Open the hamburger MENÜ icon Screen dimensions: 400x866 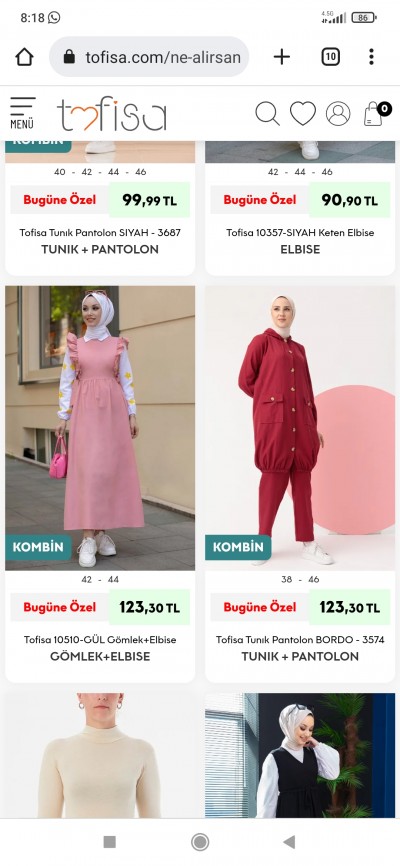coord(23,113)
